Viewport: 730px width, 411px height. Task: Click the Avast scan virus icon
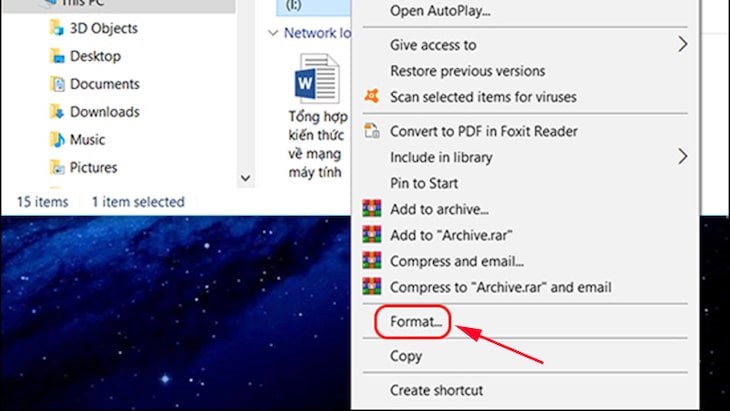coord(373,97)
